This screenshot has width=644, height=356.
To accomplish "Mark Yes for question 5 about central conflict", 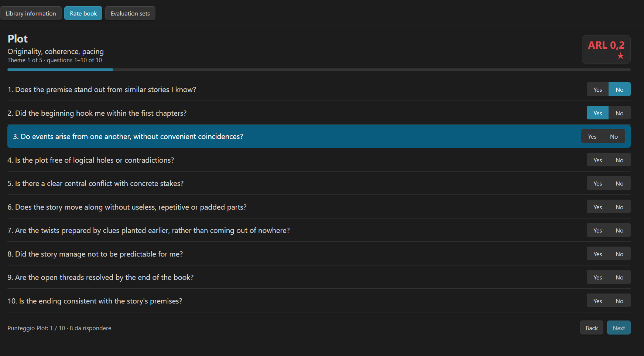I will pos(597,183).
